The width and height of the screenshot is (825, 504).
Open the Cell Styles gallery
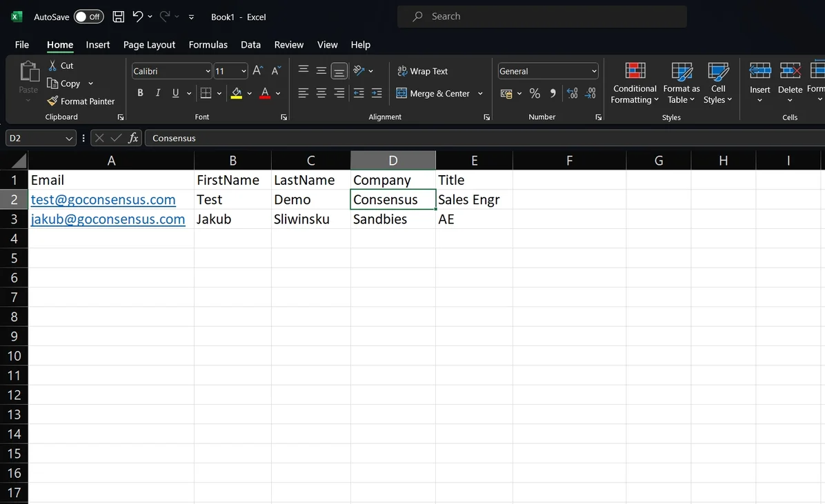(x=717, y=83)
